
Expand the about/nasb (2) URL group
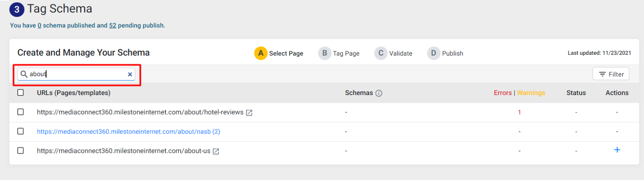(x=128, y=132)
